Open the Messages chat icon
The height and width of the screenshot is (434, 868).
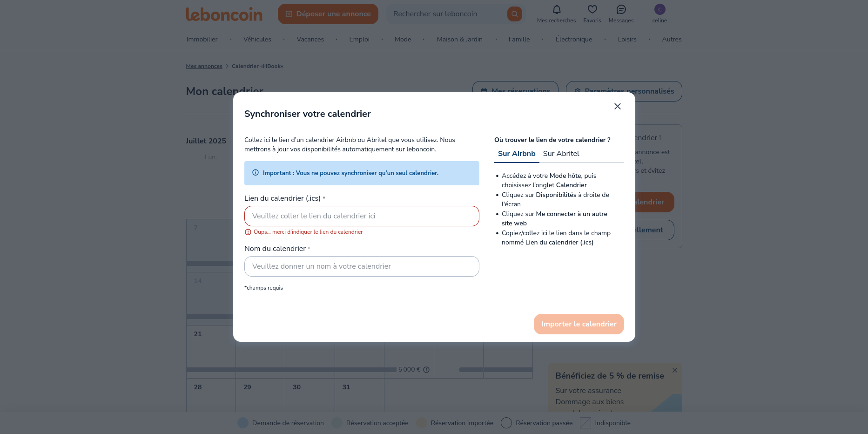[621, 9]
